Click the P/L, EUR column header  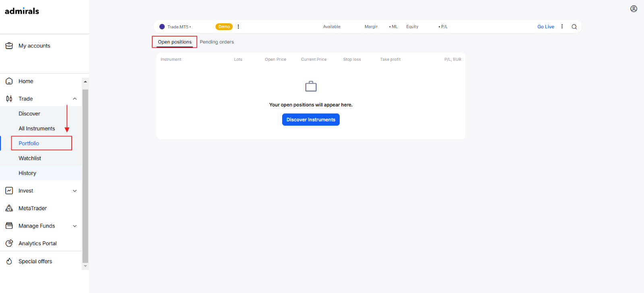tap(453, 59)
